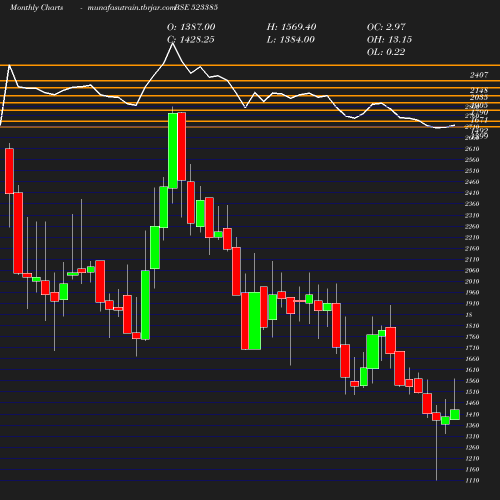Viewport: 500px width, 500px height.
Task: Click the high price H: 1569.40
Action: tap(291, 27)
